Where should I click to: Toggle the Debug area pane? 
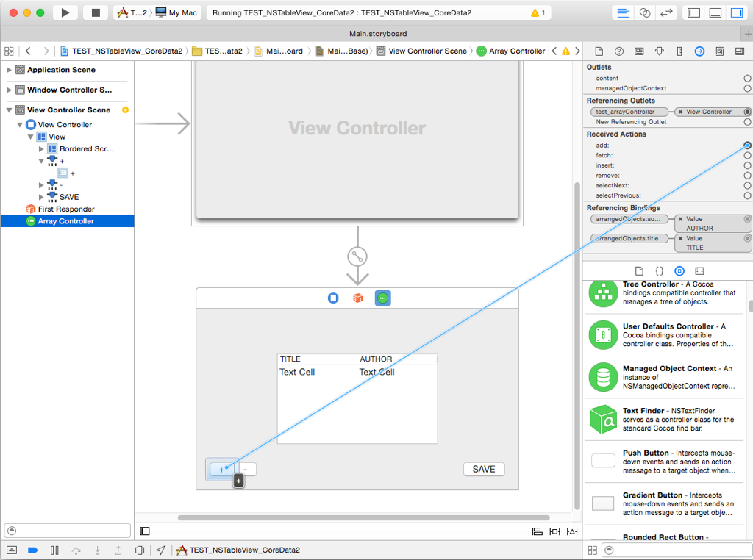pos(715,13)
